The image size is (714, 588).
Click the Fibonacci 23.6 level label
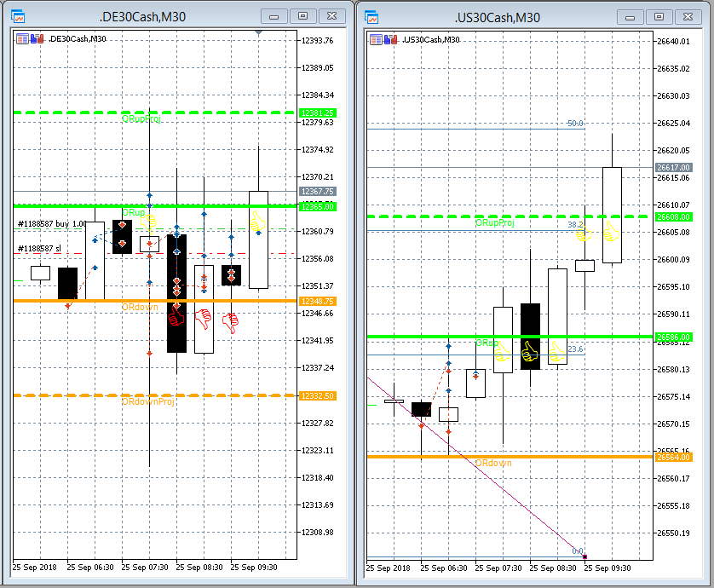click(576, 349)
